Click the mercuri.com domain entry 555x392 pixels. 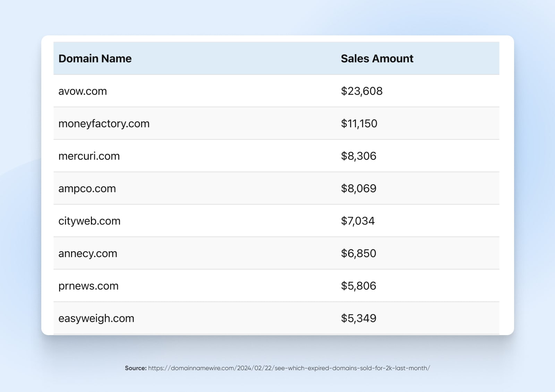(x=88, y=156)
